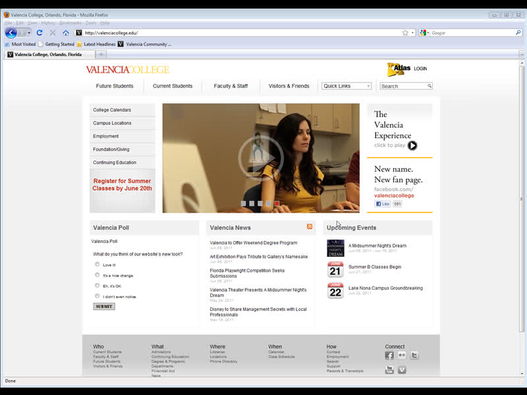The image size is (527, 395).
Task: Click the site favicon in address bar
Action: (x=79, y=33)
